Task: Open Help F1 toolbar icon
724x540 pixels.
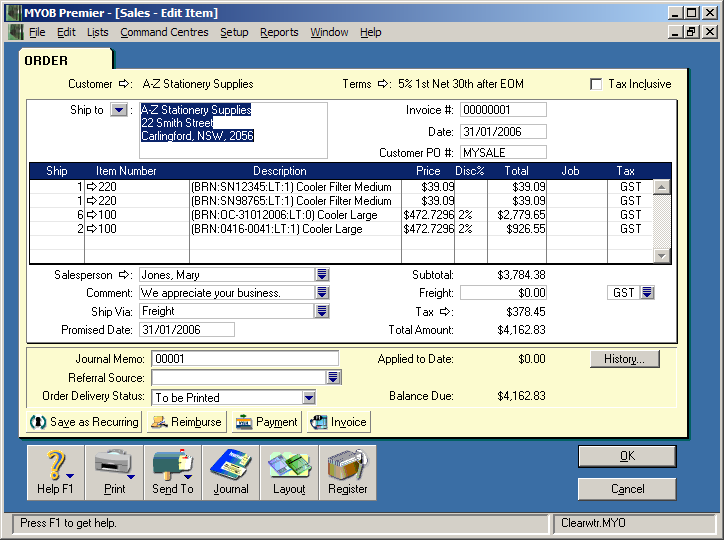Action: 55,472
